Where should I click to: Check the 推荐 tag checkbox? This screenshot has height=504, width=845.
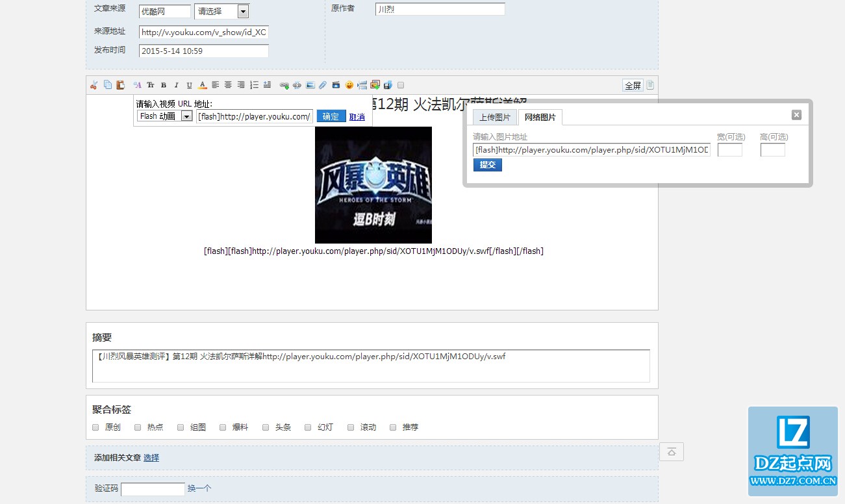(393, 427)
